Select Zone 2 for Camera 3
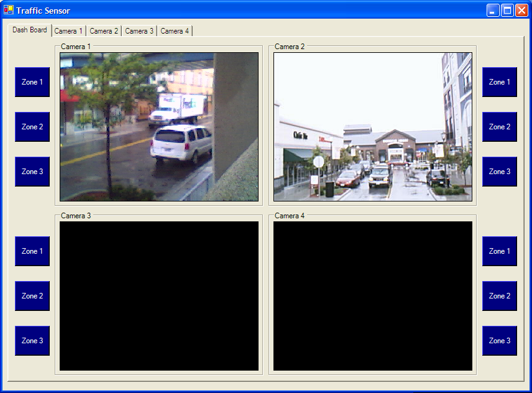This screenshot has height=393, width=532. click(x=32, y=296)
